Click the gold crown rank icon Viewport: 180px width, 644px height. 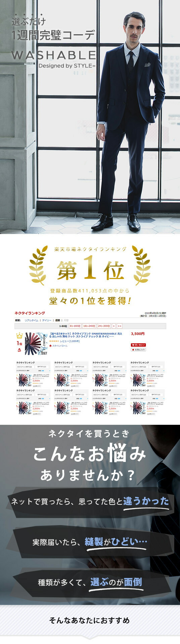coord(19,335)
